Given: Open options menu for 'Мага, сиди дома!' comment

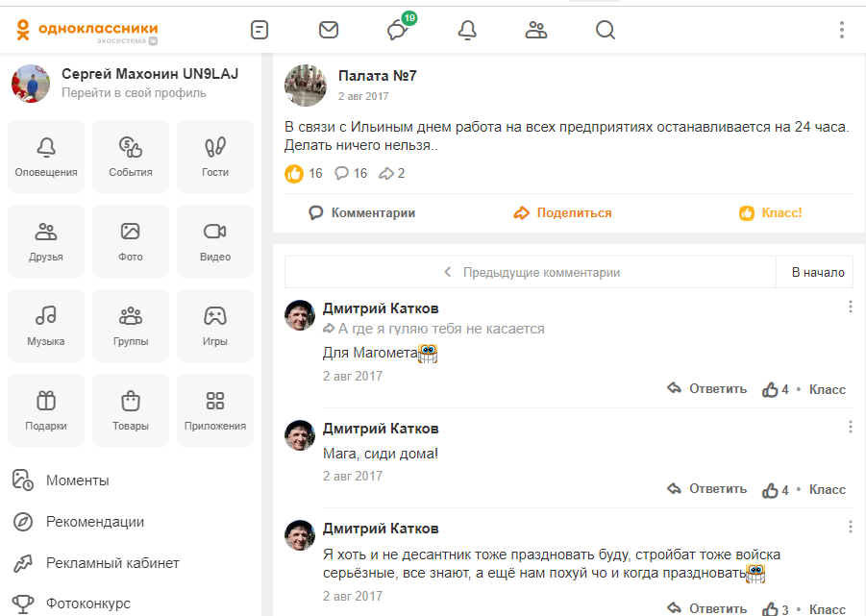Looking at the screenshot, I should pyautogui.click(x=850, y=426).
